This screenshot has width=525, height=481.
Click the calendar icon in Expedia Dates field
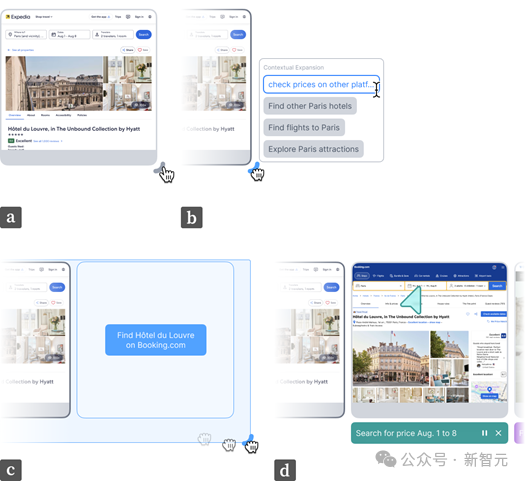click(54, 34)
